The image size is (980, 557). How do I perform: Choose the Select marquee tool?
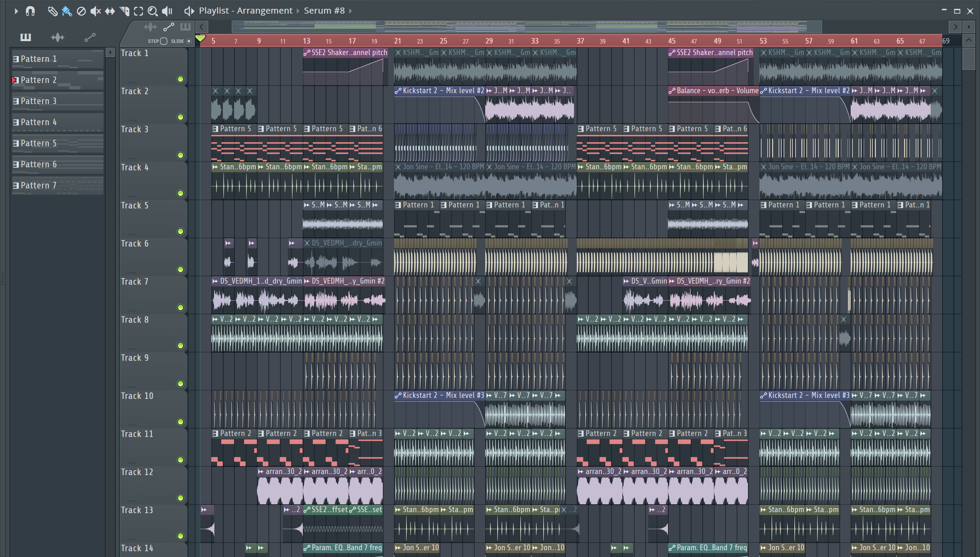click(x=138, y=11)
